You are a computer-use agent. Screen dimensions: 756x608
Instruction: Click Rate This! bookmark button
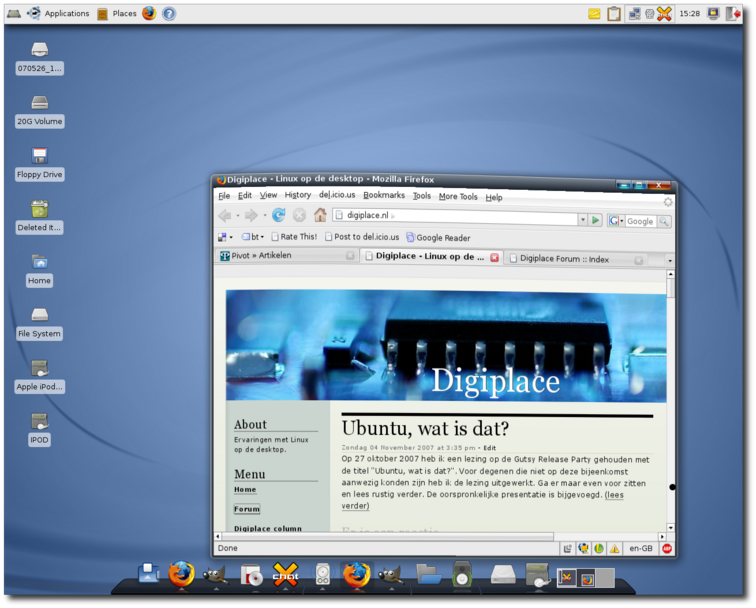(294, 237)
